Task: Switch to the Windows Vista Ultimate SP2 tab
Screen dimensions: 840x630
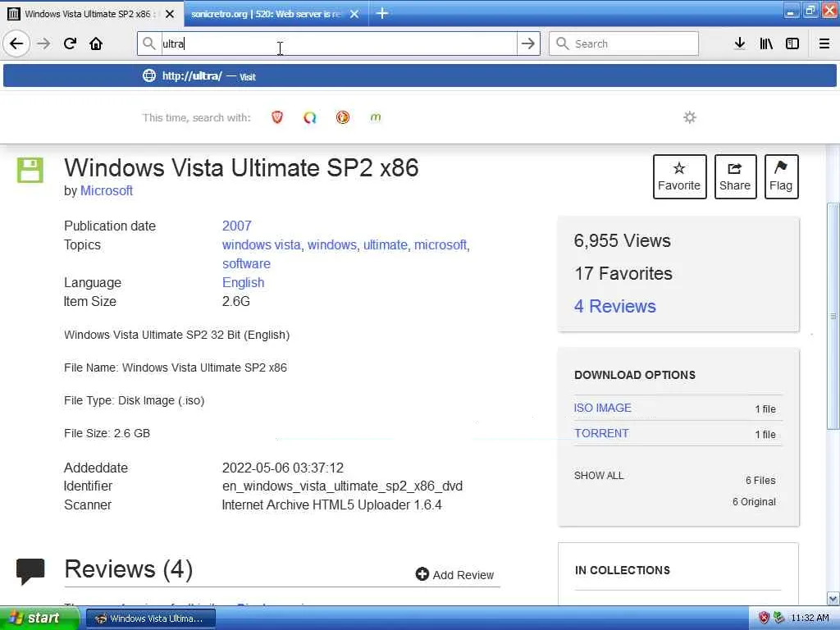Action: (92, 13)
